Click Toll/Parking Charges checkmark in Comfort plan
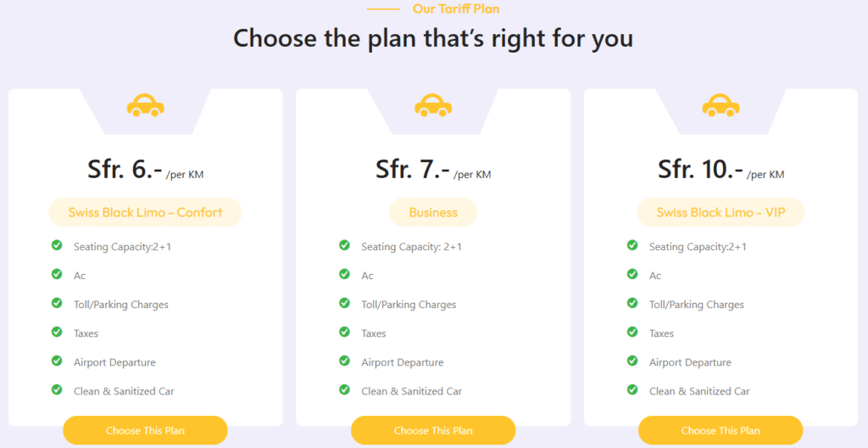The height and width of the screenshot is (448, 868). point(57,303)
